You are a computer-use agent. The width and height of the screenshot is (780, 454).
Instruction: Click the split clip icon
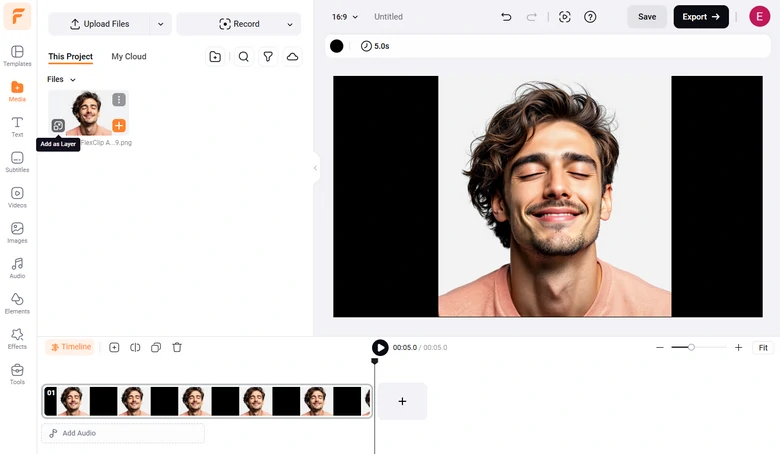click(135, 348)
